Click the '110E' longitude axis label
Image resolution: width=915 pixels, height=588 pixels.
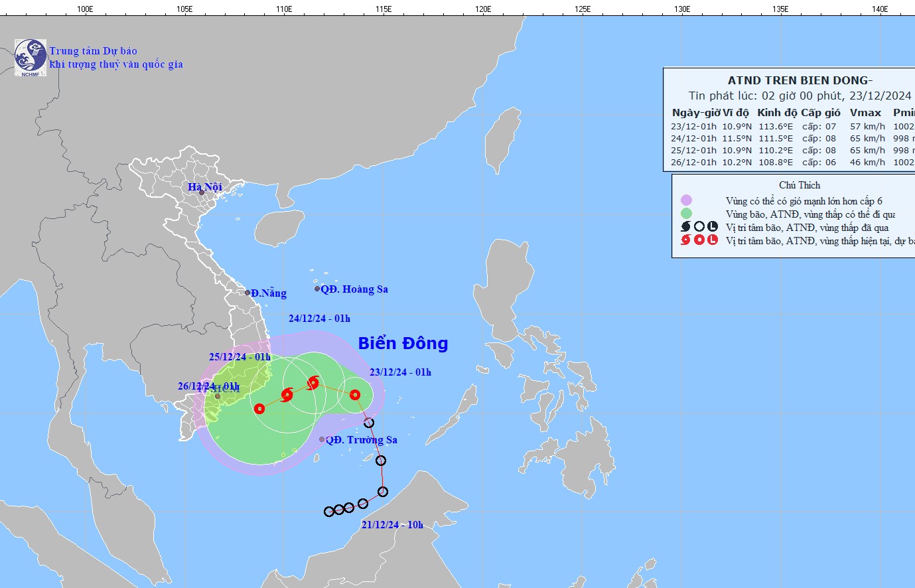(284, 9)
